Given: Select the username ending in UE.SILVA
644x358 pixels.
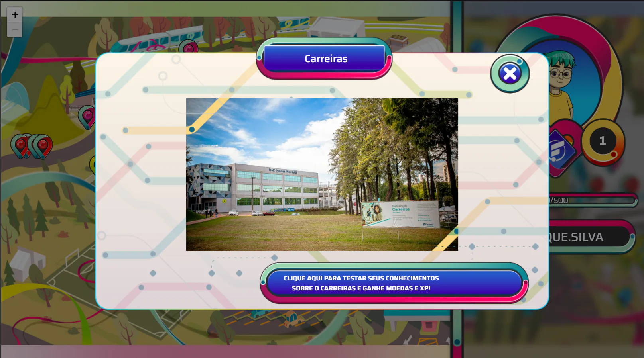Looking at the screenshot, I should tap(592, 237).
